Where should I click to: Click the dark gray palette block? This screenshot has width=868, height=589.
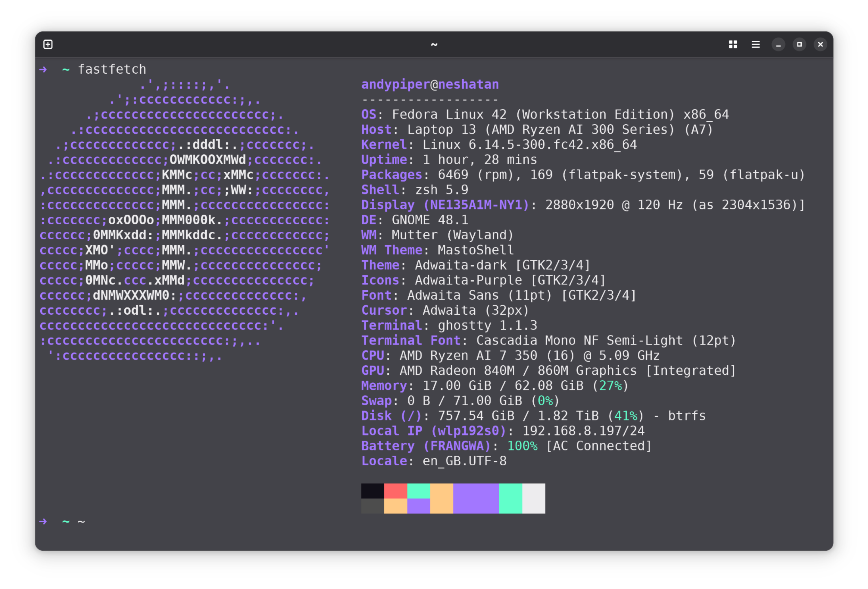click(x=372, y=506)
